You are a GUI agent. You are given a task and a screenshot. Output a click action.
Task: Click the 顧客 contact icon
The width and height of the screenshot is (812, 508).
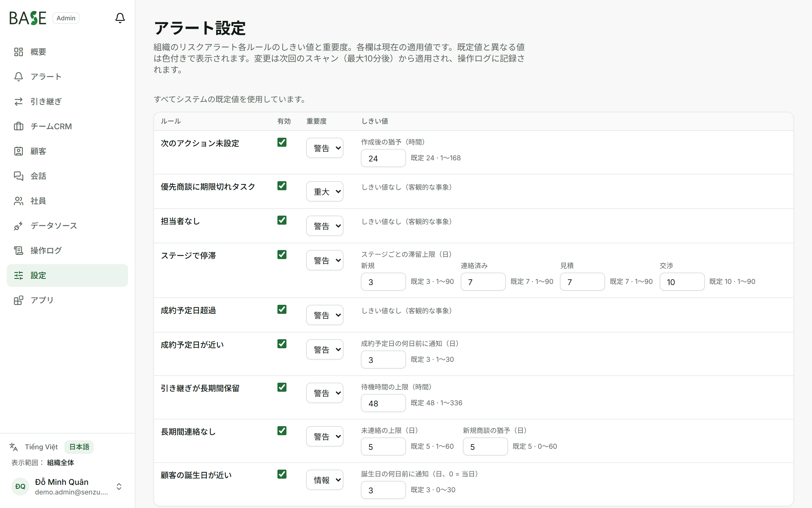(x=18, y=151)
